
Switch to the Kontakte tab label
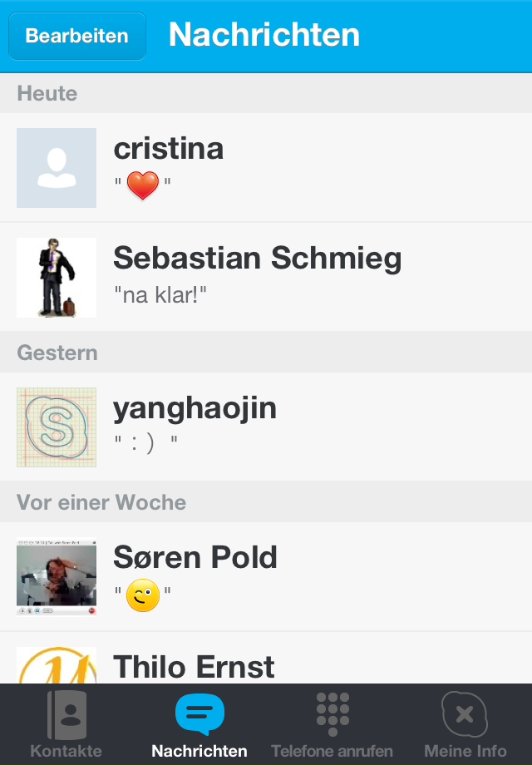pyautogui.click(x=66, y=751)
